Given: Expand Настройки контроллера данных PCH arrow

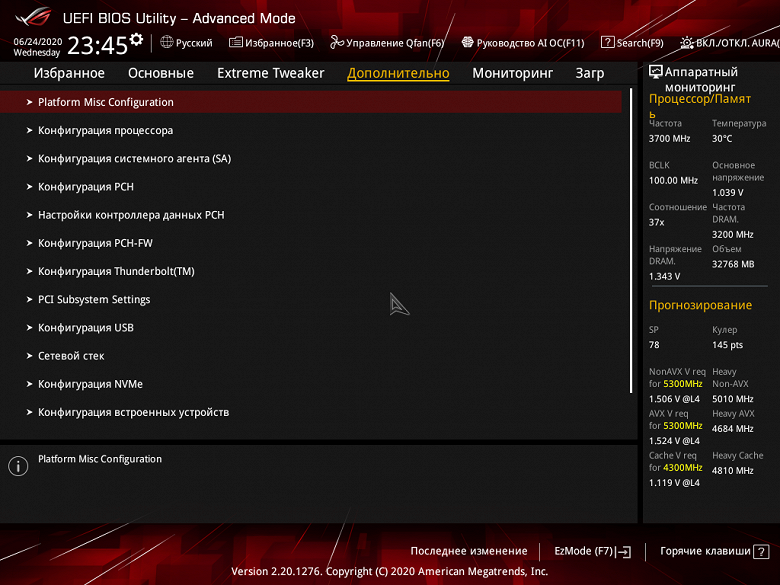Looking at the screenshot, I should tap(29, 215).
